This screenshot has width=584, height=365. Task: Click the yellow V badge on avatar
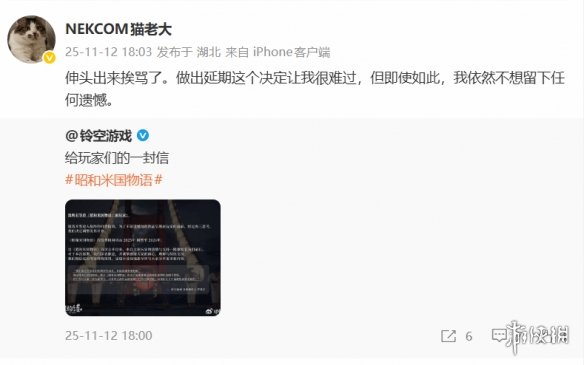coord(49,58)
